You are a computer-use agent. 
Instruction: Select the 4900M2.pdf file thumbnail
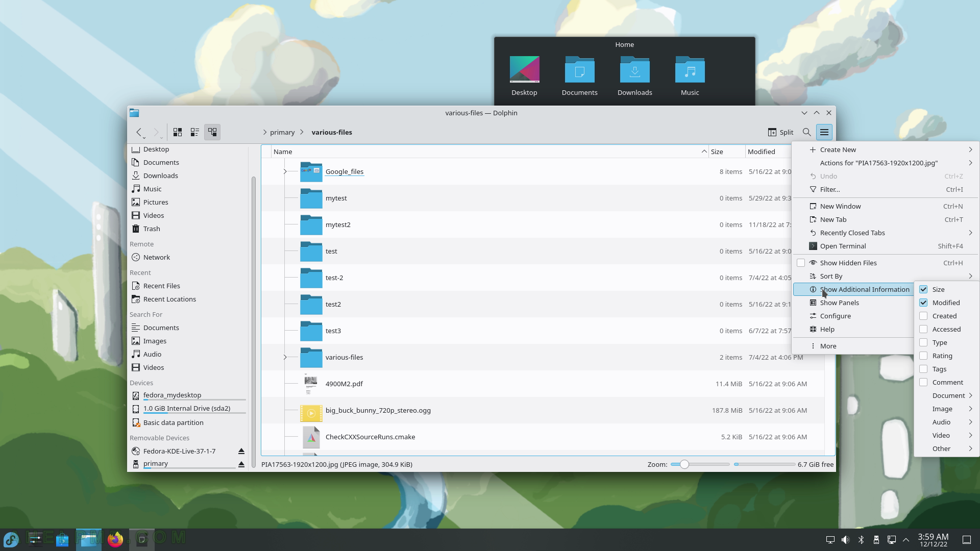point(311,384)
